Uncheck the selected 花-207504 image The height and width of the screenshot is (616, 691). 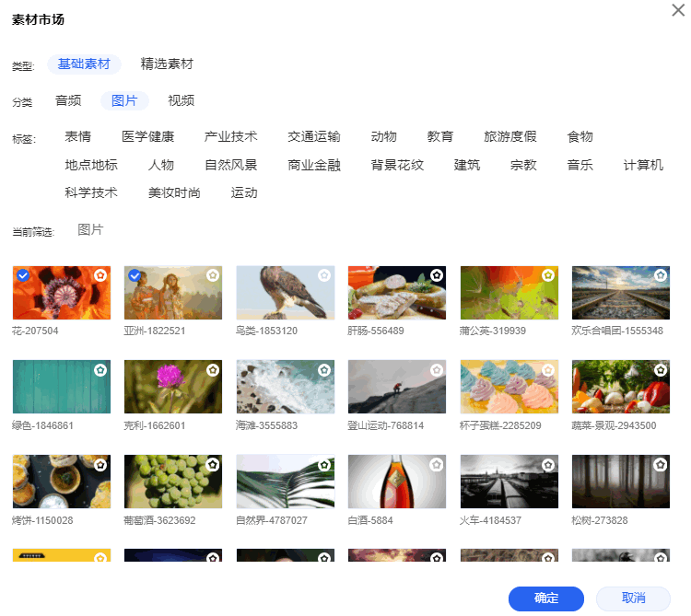pyautogui.click(x=23, y=275)
